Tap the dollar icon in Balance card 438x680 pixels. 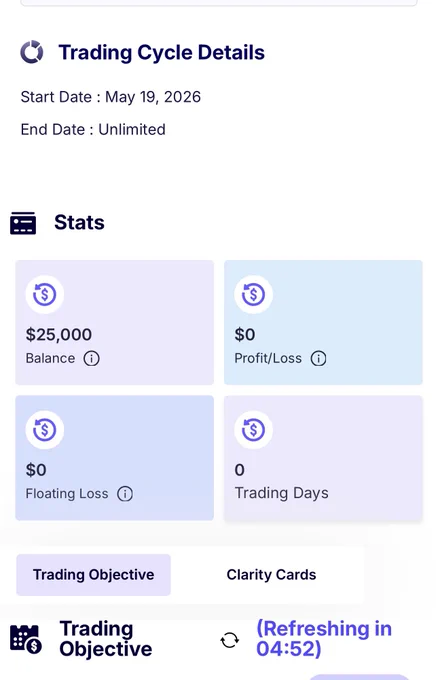coord(45,295)
